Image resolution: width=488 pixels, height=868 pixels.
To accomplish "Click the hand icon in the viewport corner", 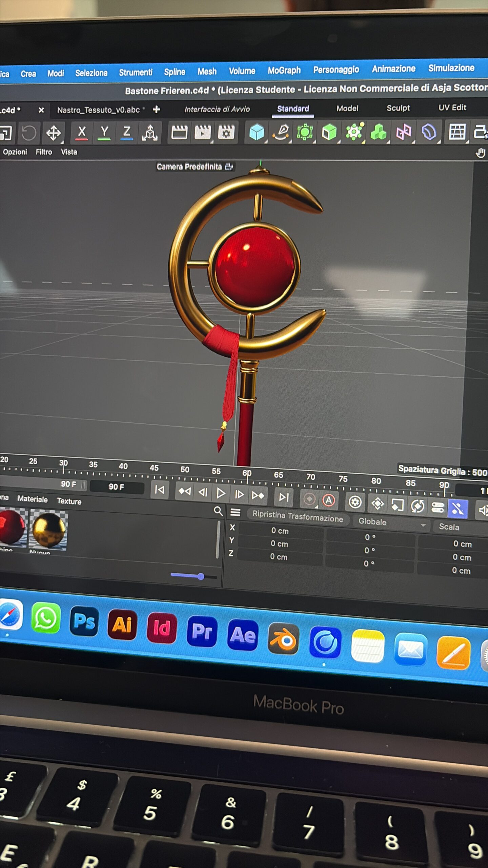I will 480,153.
